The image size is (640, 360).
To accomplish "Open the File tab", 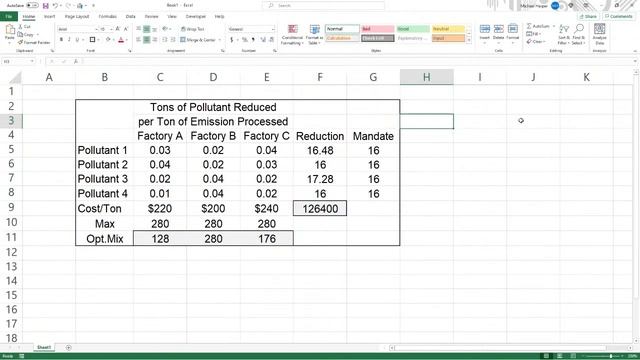I will tap(9, 16).
